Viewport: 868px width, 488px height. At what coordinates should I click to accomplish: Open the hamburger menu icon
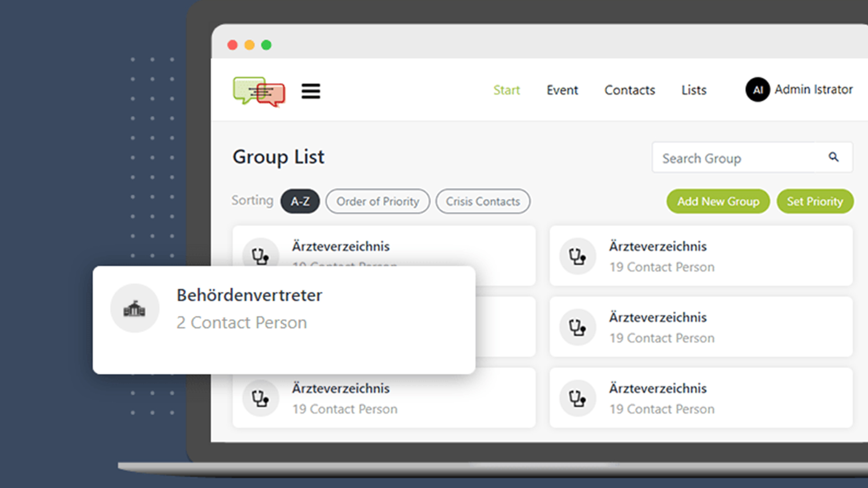[x=311, y=91]
